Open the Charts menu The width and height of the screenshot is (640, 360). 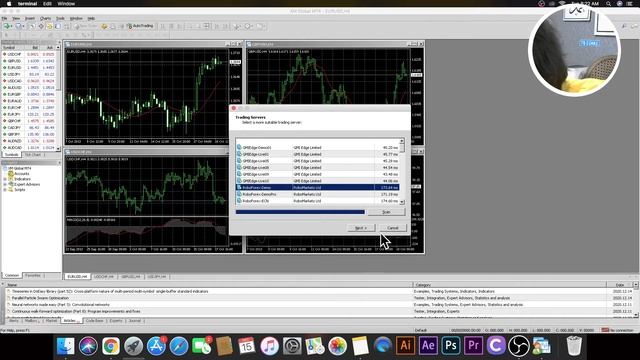coord(45,18)
